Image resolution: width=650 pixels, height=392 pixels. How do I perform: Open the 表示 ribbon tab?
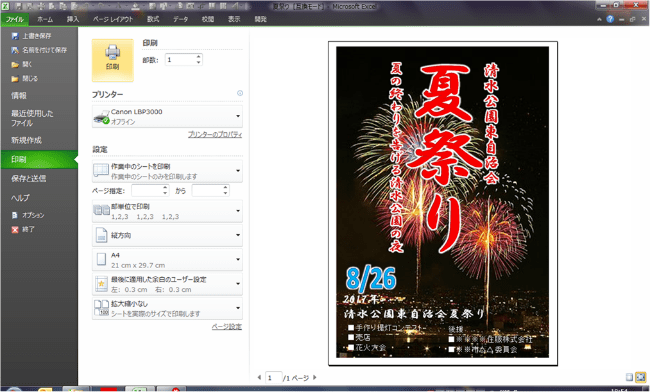click(234, 19)
